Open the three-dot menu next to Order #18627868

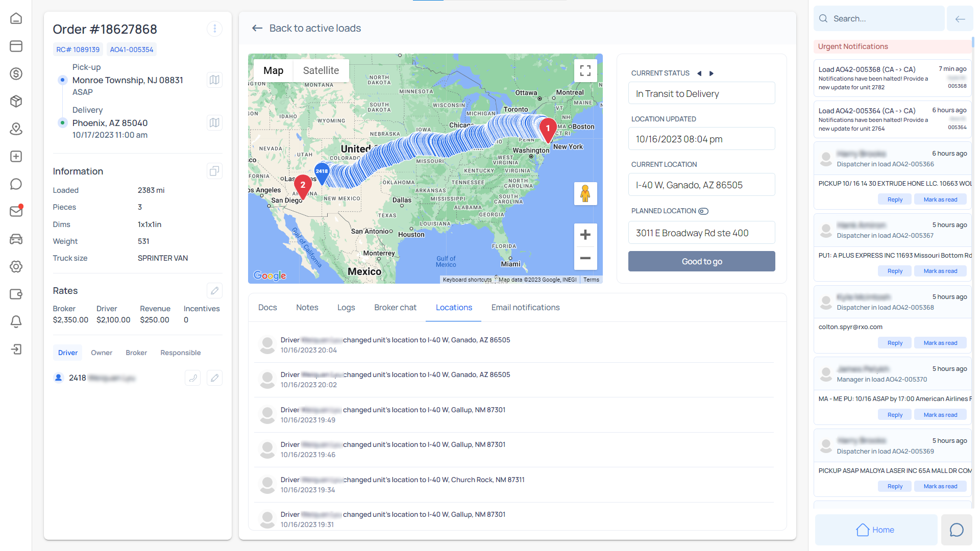pos(214,29)
